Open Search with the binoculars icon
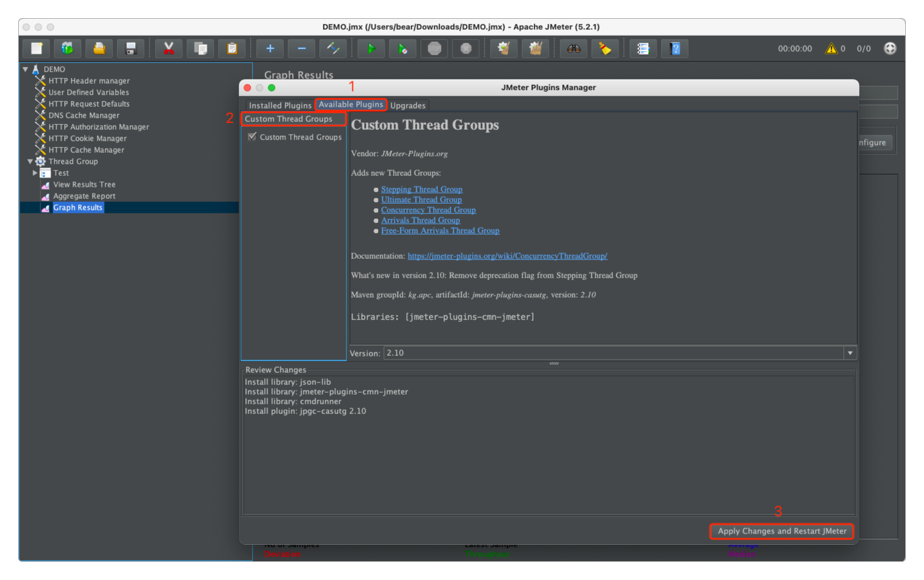924x580 pixels. (x=574, y=48)
